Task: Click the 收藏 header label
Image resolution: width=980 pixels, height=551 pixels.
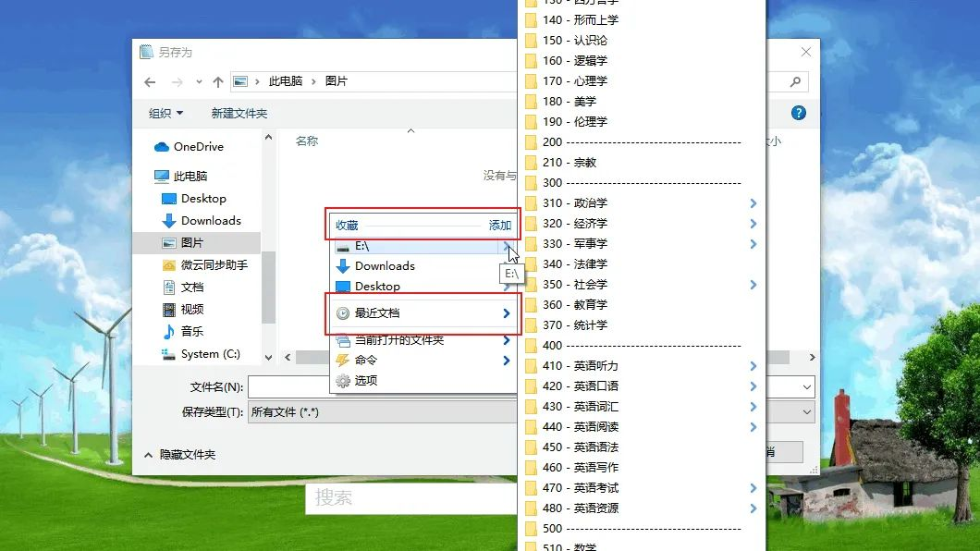Action: (x=347, y=226)
